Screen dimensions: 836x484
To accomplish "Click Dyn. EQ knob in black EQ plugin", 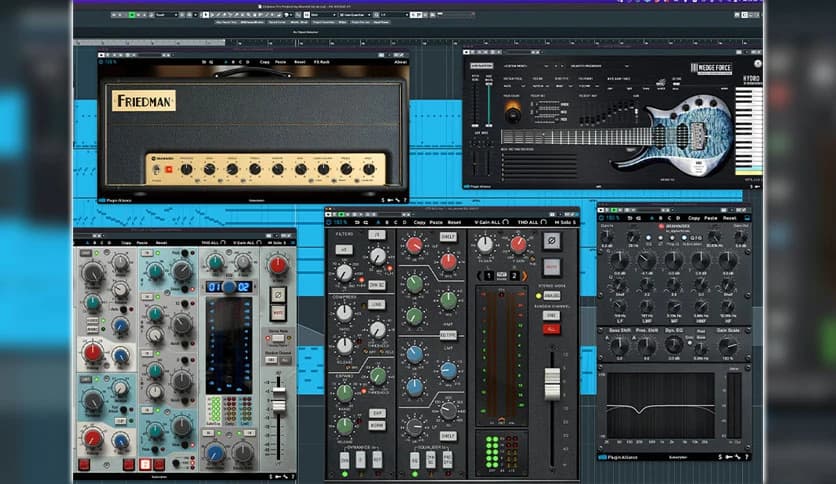I will (673, 345).
